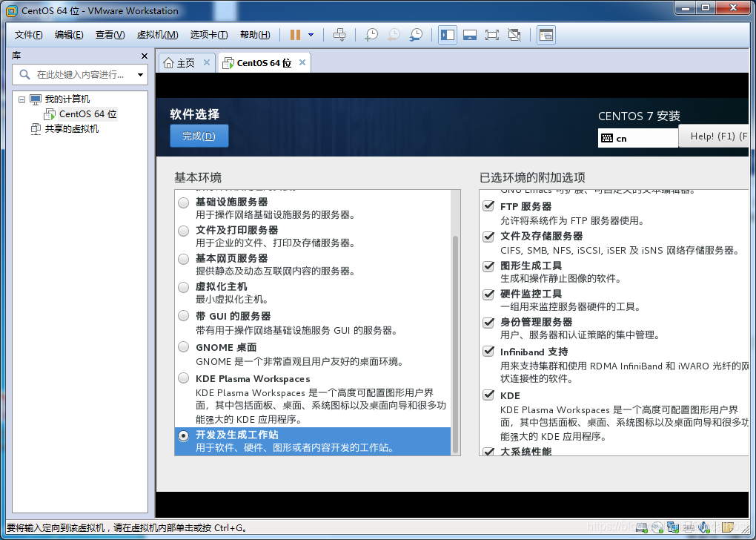Open the 帮助(H) menu
Viewport: 756px width, 540px height.
click(255, 35)
